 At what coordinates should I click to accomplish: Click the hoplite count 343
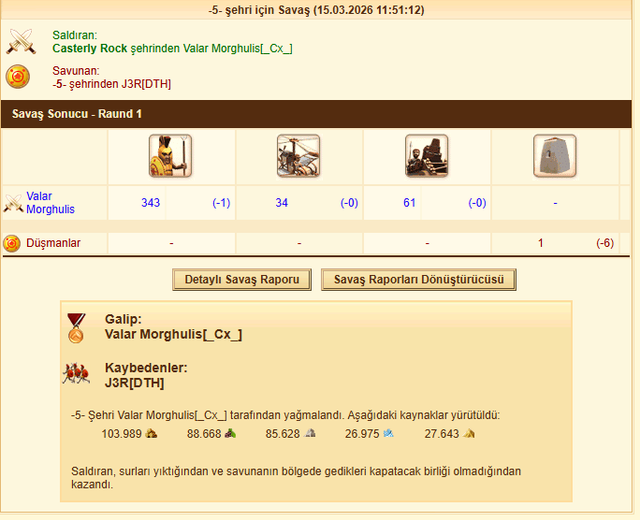(151, 203)
